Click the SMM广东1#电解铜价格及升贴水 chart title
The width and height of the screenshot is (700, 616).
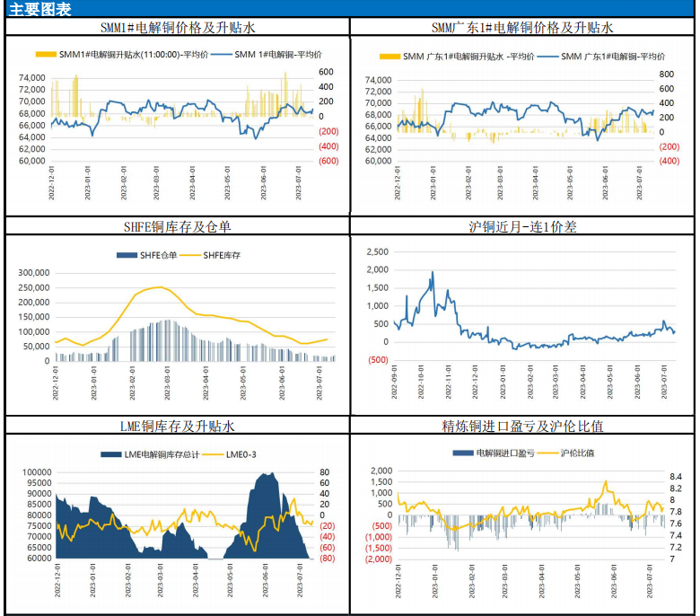point(522,28)
